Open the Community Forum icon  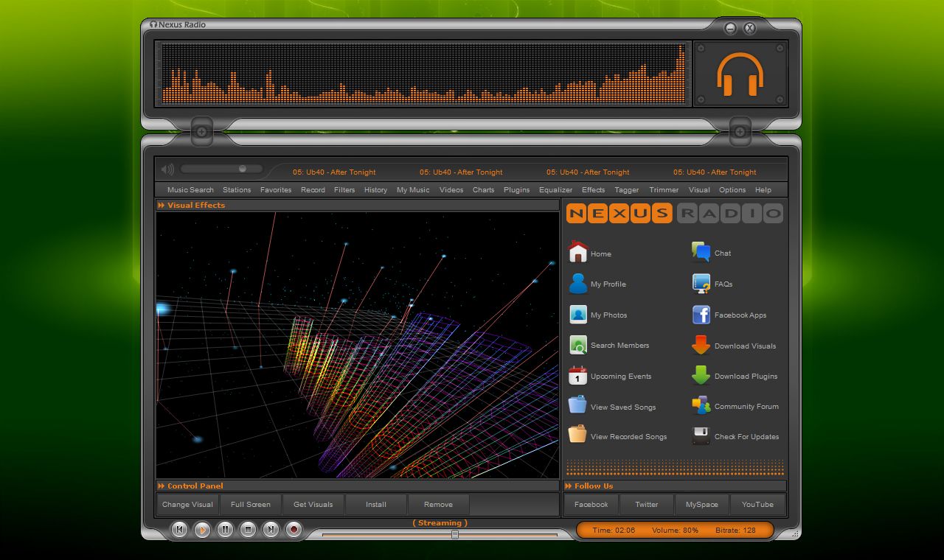click(701, 406)
